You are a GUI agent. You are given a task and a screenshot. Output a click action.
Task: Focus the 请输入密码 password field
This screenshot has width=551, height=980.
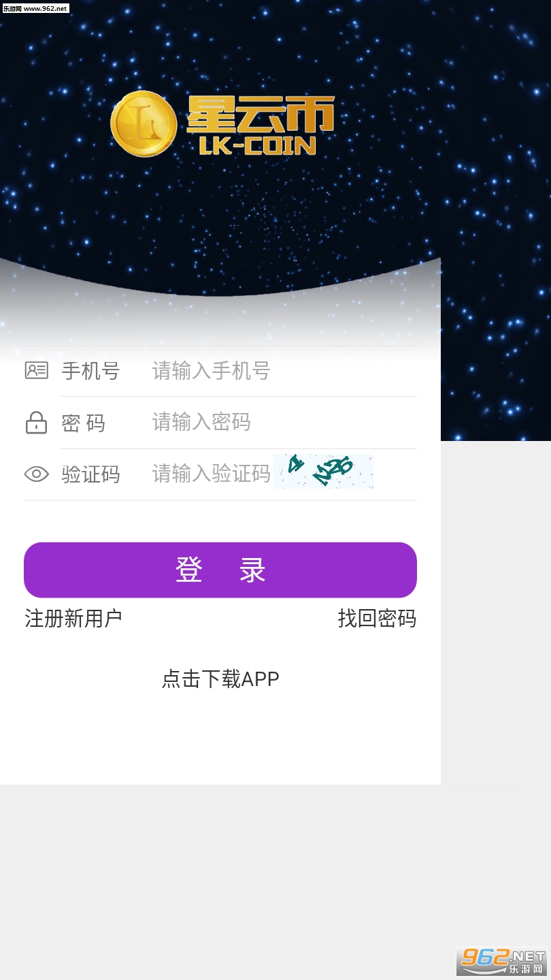click(x=284, y=422)
